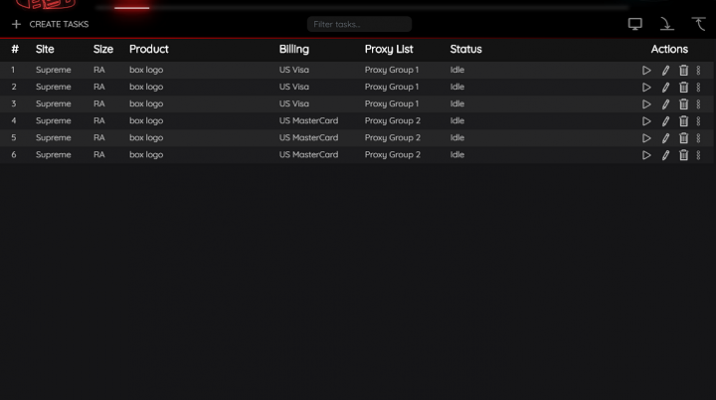
Task: Select the red highlighted tab in top bar
Action: pyautogui.click(x=131, y=7)
